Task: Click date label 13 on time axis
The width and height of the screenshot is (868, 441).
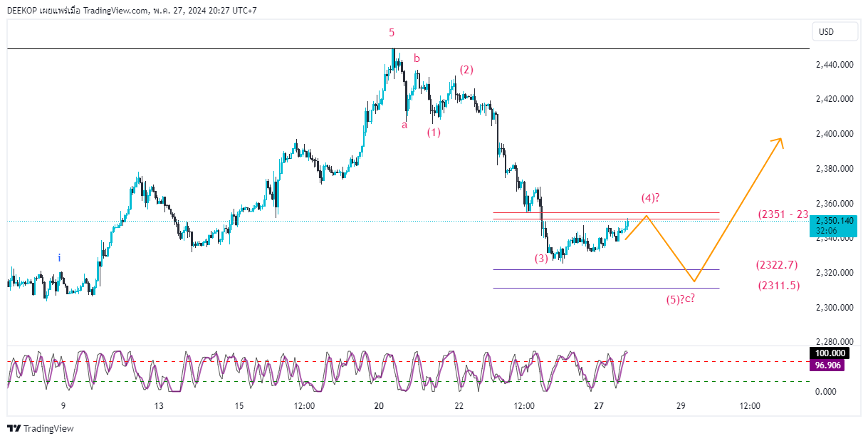Action: tap(159, 406)
